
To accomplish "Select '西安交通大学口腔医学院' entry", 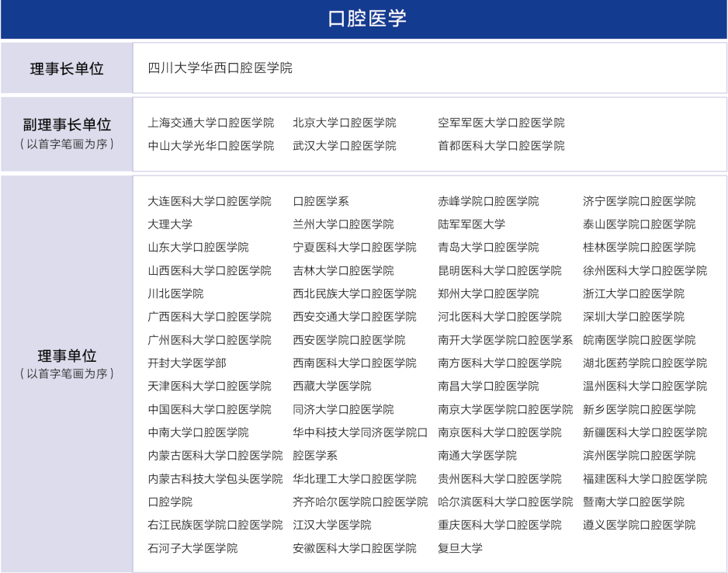I will tap(355, 317).
